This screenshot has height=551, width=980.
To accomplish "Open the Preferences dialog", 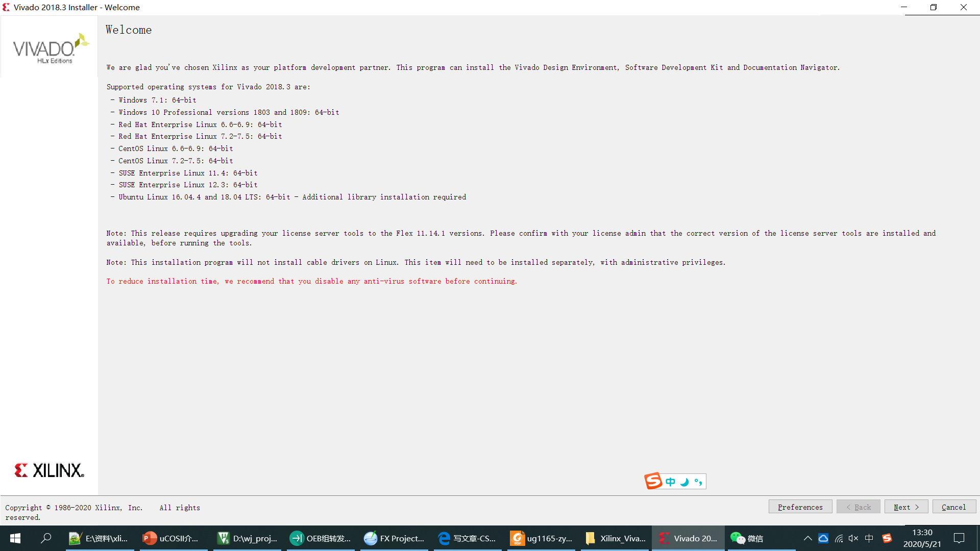I will click(800, 507).
